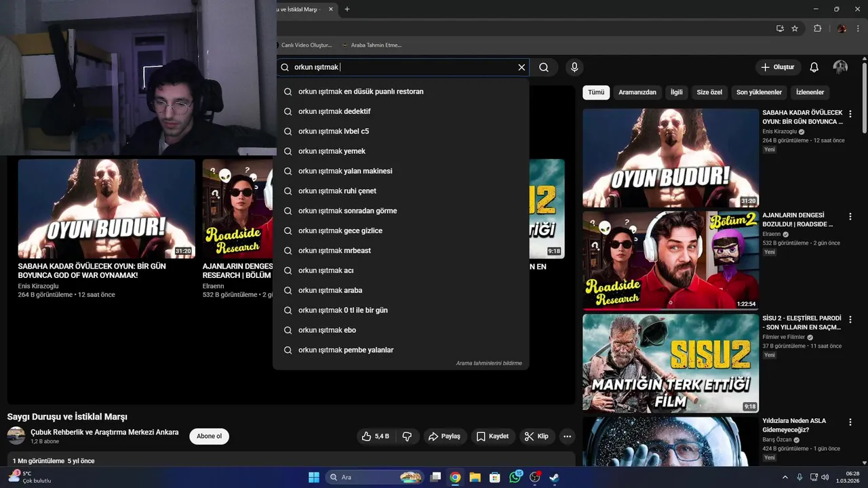Open options for sidebar SİSU 2 video
Image resolution: width=868 pixels, height=488 pixels.
(850, 319)
